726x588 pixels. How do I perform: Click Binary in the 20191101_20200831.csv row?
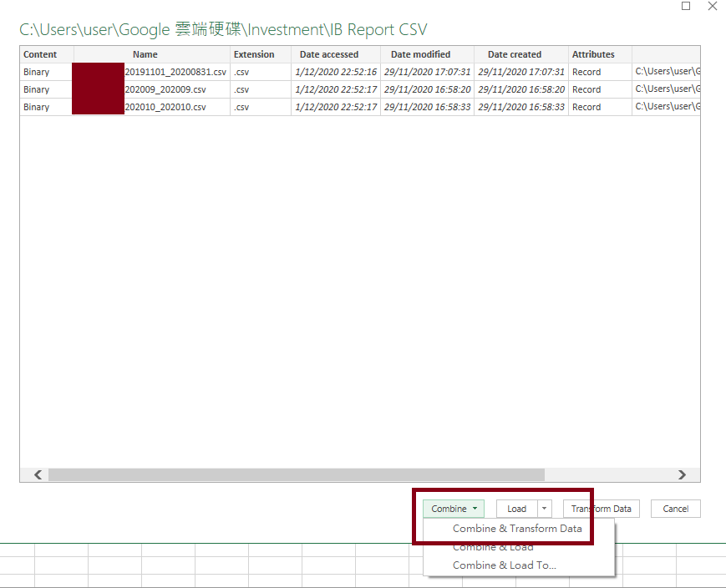(36, 72)
